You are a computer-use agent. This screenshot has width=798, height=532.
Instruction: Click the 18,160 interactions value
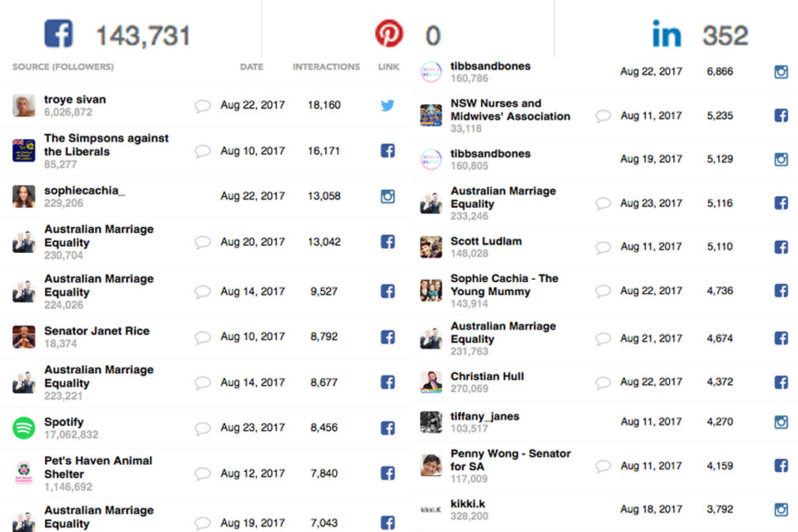pos(324,105)
